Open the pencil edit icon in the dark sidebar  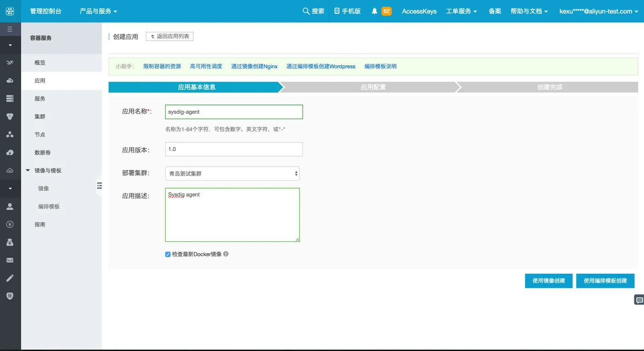pyautogui.click(x=10, y=278)
